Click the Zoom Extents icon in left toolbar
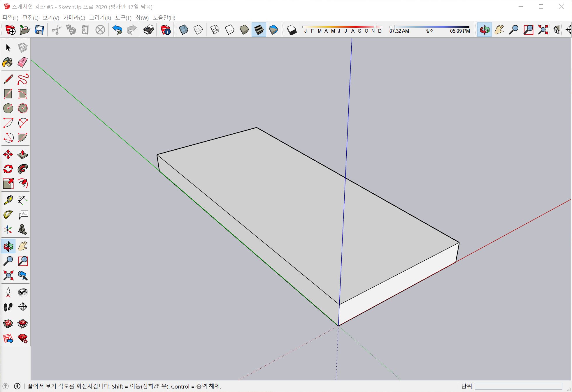The width and height of the screenshot is (572, 392). tap(8, 275)
